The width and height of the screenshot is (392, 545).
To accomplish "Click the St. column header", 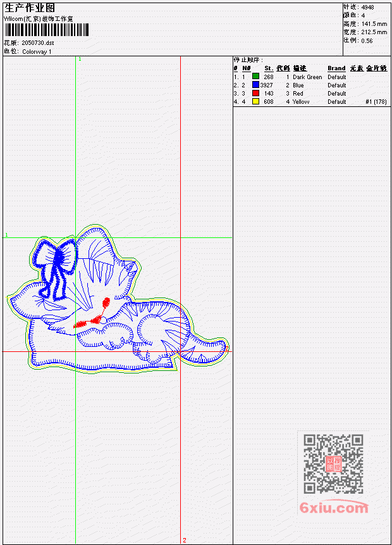I will click(x=269, y=68).
